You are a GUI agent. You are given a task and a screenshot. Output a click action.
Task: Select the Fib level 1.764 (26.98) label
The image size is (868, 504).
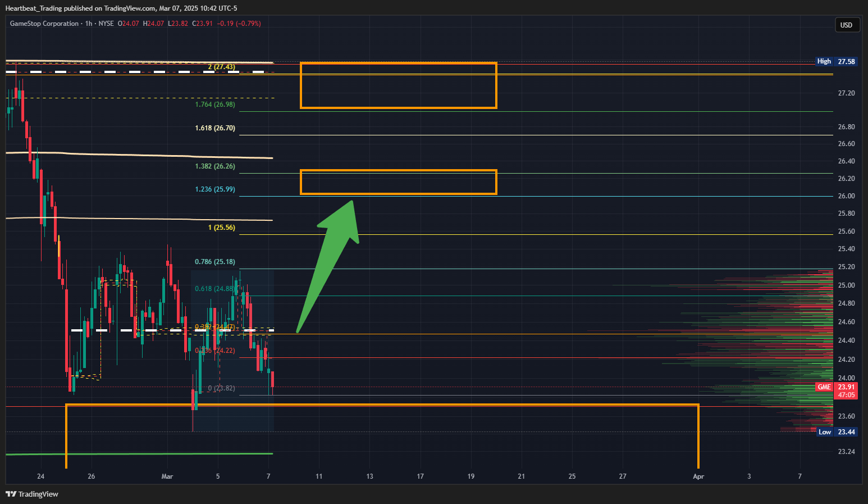click(x=215, y=105)
